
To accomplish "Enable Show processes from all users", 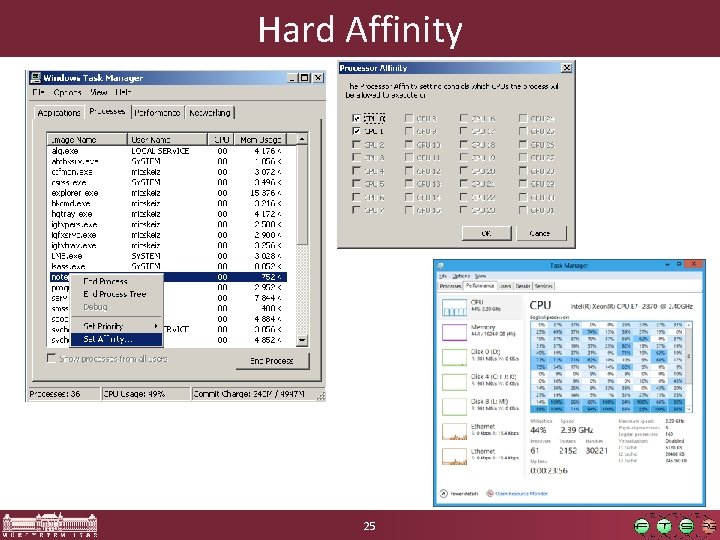I will (51, 358).
